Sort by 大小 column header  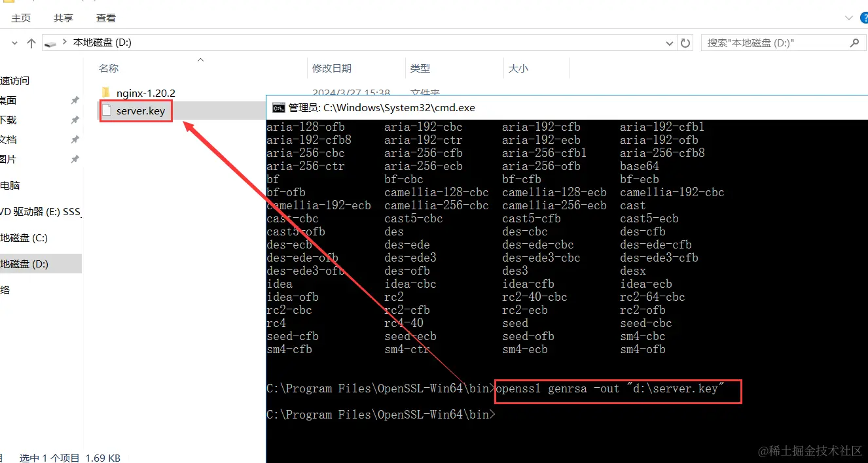[x=518, y=68]
